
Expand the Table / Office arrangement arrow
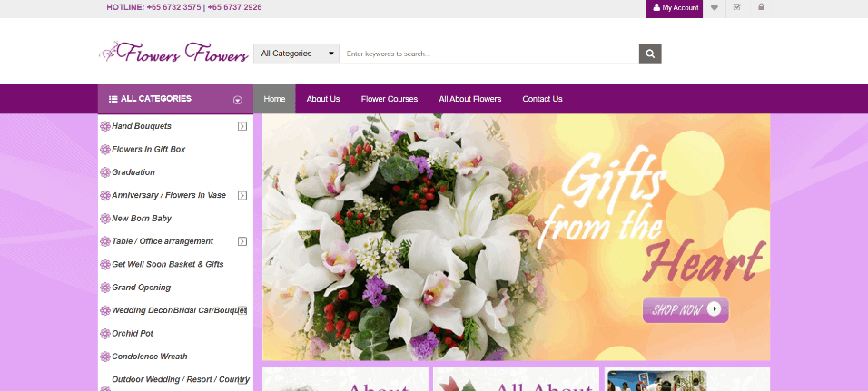click(x=242, y=241)
